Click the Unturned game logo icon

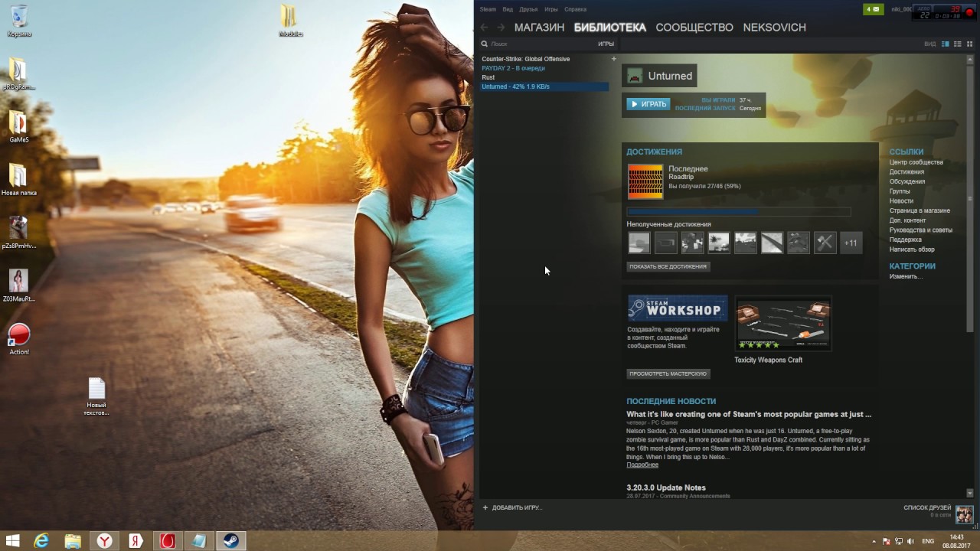click(635, 76)
